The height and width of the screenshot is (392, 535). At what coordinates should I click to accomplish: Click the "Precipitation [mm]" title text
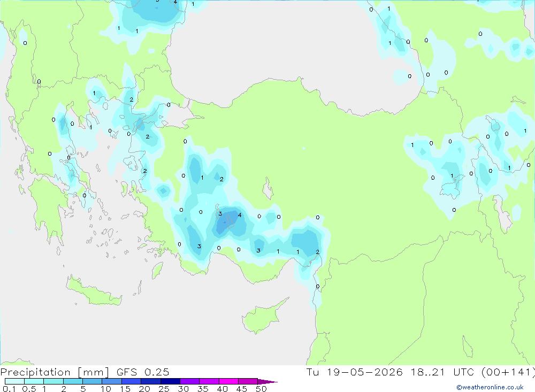[x=55, y=372]
